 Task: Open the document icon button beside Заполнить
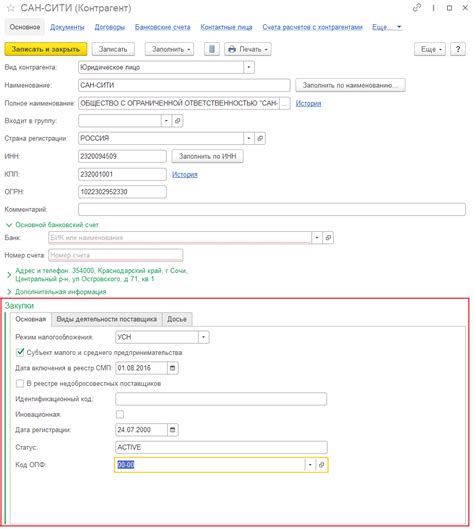[x=212, y=49]
